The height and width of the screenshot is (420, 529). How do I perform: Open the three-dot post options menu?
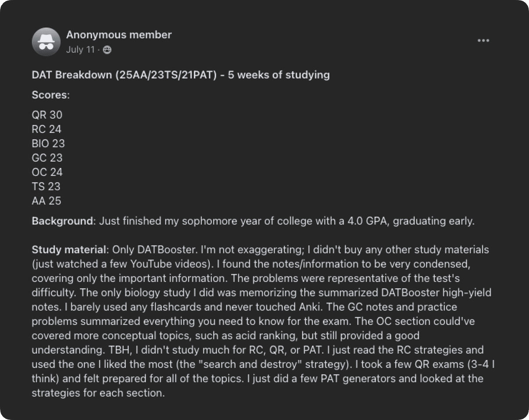[x=483, y=41]
